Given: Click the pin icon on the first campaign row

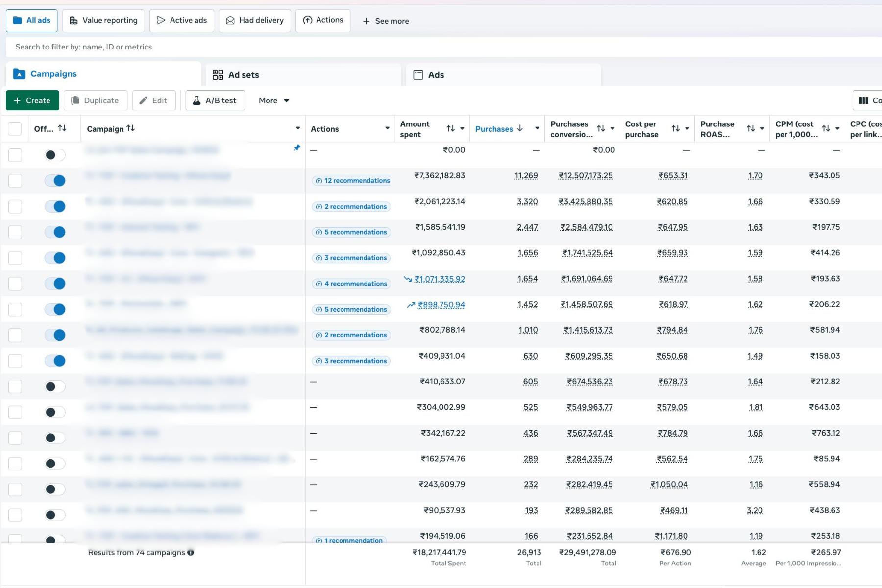Looking at the screenshot, I should [297, 148].
